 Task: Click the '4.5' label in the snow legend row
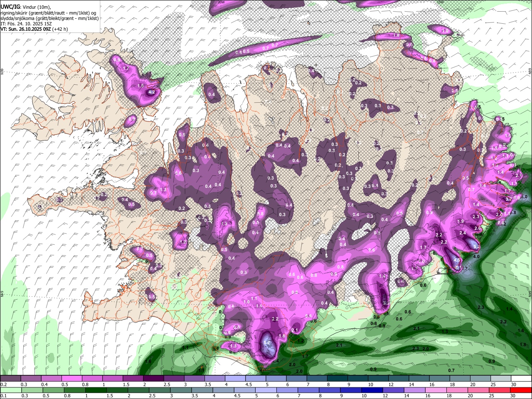249,384
